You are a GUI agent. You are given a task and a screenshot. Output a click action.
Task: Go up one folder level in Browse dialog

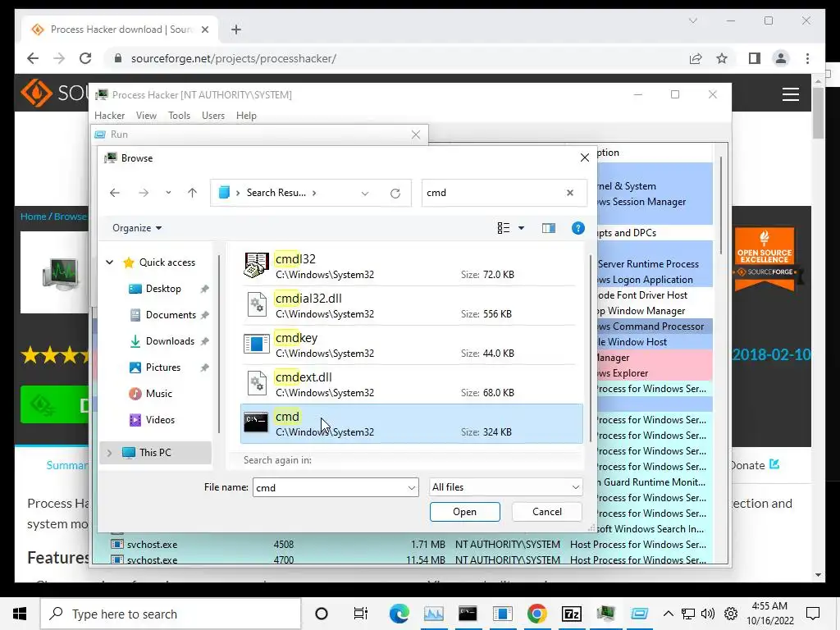192,193
